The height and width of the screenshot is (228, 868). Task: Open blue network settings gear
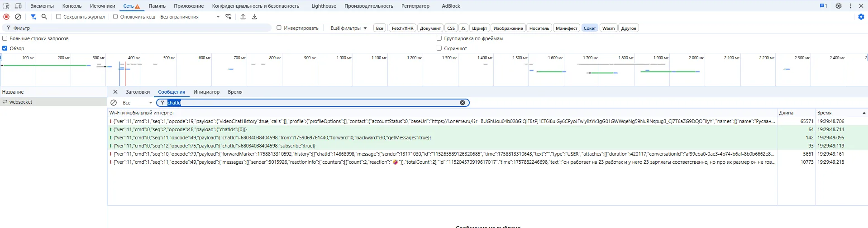point(861,17)
